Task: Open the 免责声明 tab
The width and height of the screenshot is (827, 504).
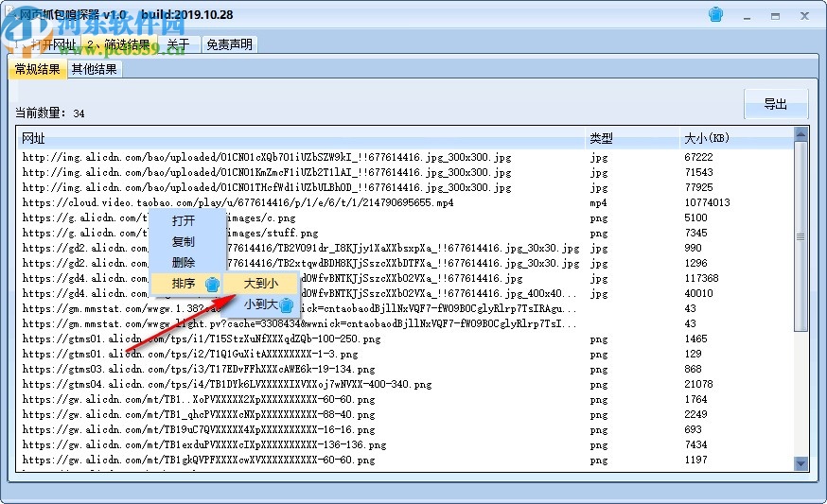Action: tap(229, 44)
